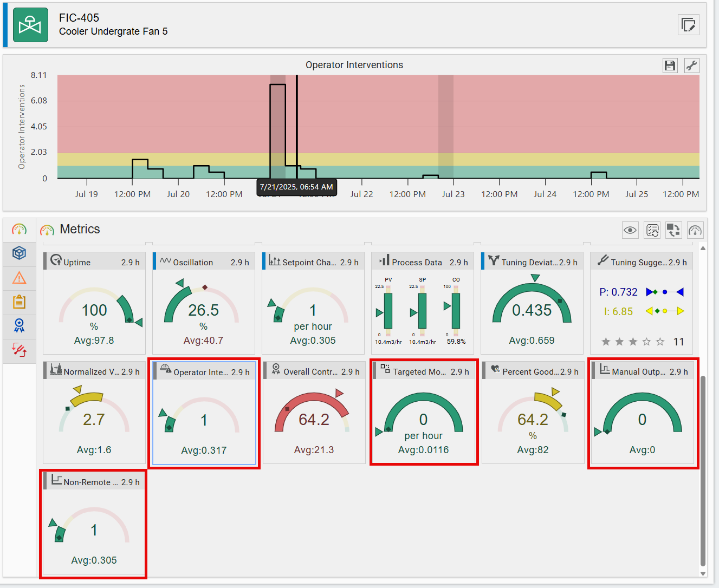Click the gauge view icon in Metrics toolbar
Viewport: 719px width, 588px height.
tap(695, 230)
